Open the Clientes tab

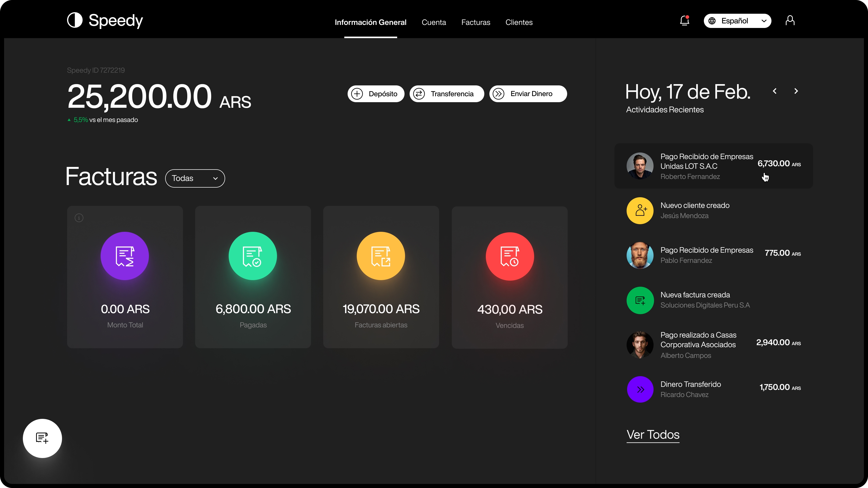click(519, 22)
